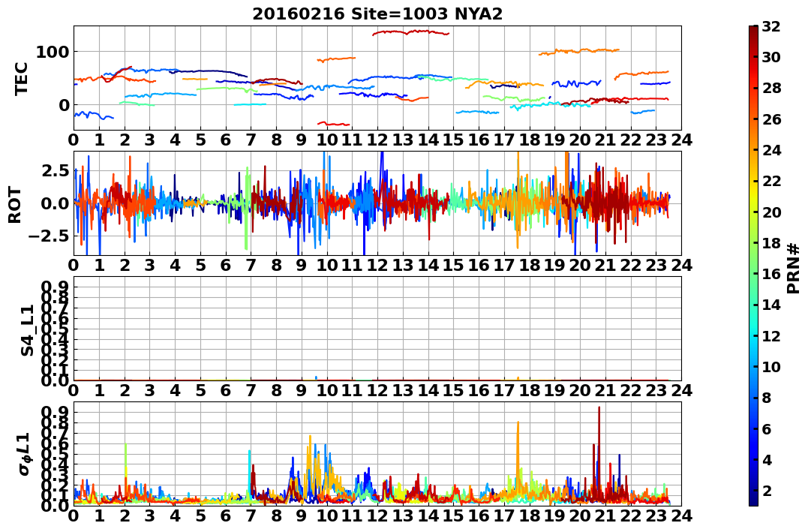Click the ROT y-axis label

[x=16, y=205]
